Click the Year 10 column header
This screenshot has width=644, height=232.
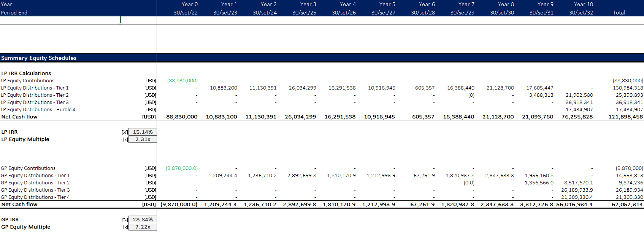(x=583, y=4)
